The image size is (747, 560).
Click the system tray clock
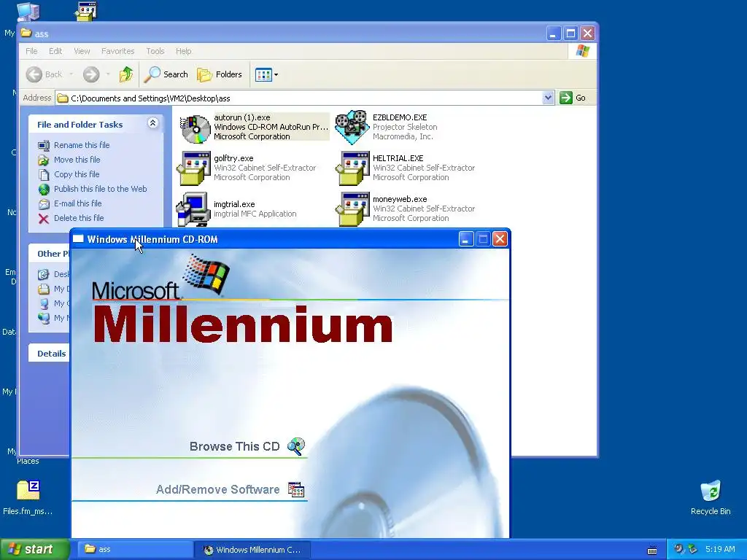(x=720, y=549)
